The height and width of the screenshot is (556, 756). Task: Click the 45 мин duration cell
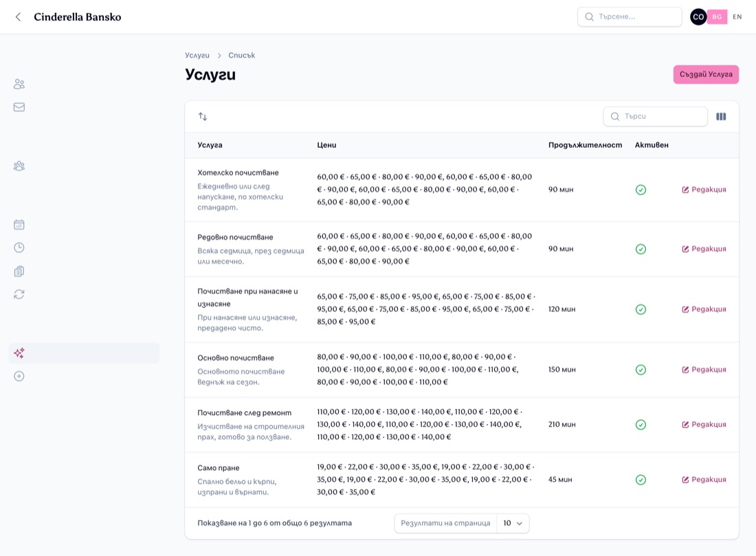pos(560,479)
